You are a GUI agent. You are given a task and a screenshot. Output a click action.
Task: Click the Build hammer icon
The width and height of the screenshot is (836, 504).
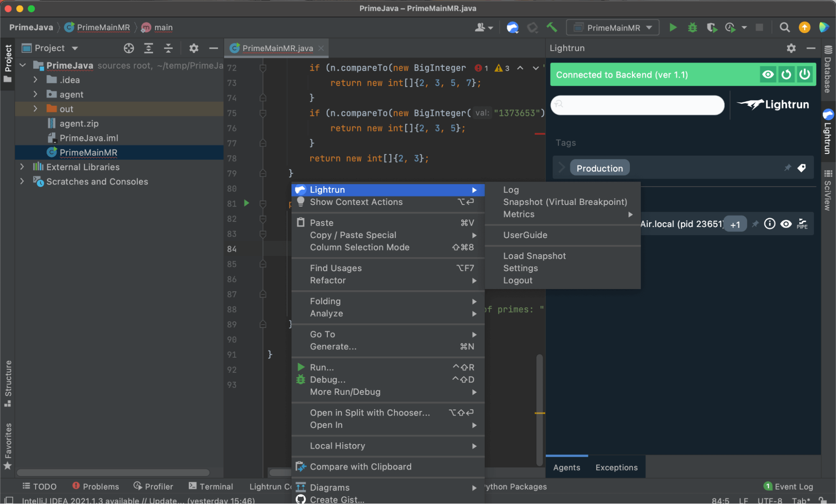[x=552, y=28]
